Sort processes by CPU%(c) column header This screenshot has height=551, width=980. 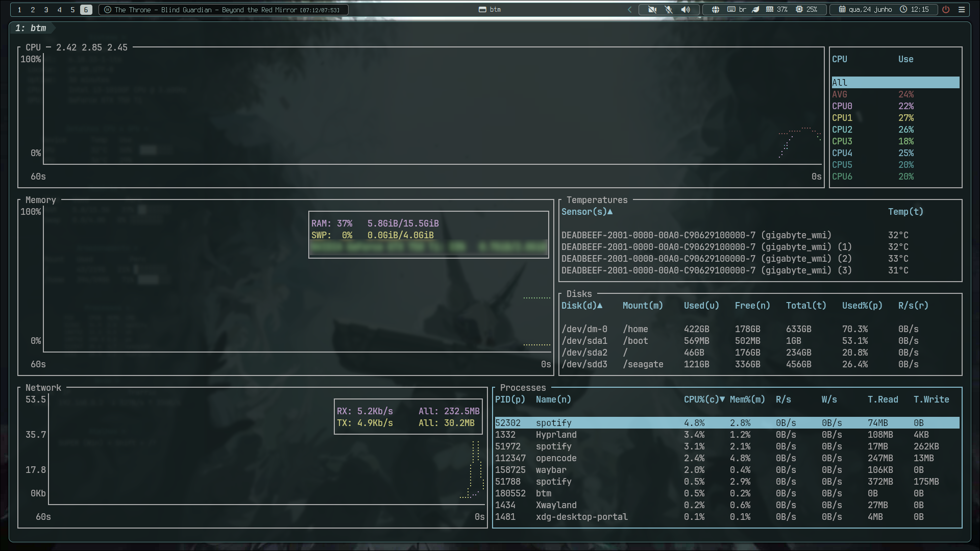point(704,399)
